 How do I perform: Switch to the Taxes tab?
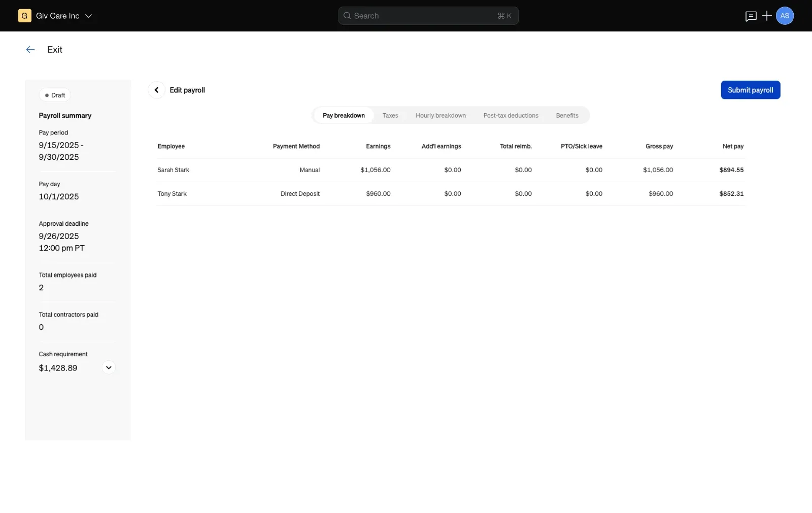(390, 115)
